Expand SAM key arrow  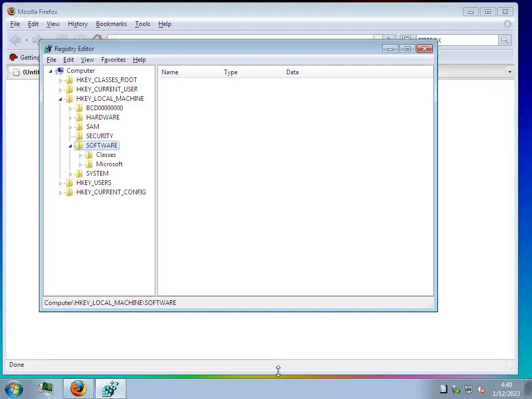70,127
